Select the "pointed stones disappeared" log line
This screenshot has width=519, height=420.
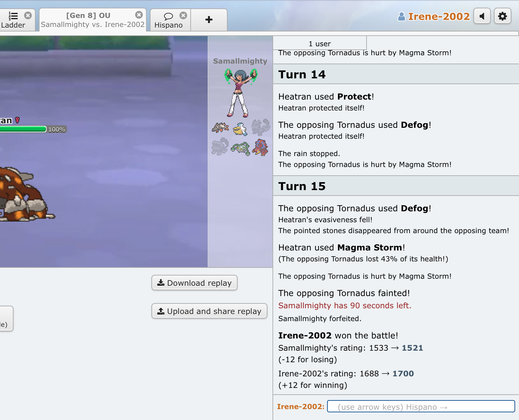[394, 231]
